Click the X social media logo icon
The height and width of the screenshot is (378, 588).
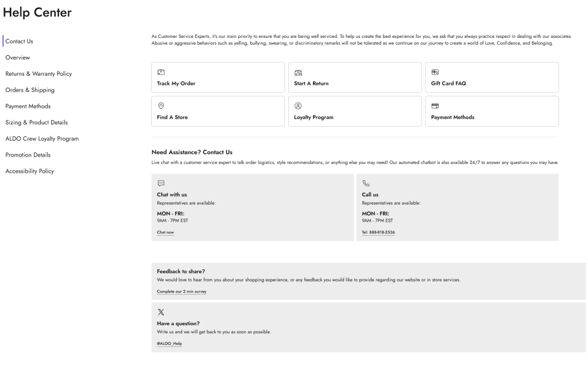[161, 312]
